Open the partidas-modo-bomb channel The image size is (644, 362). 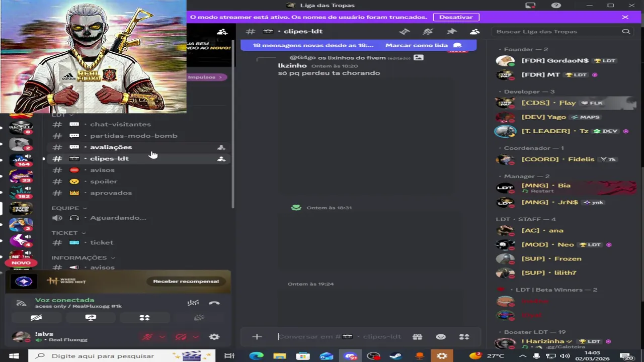tap(138, 136)
